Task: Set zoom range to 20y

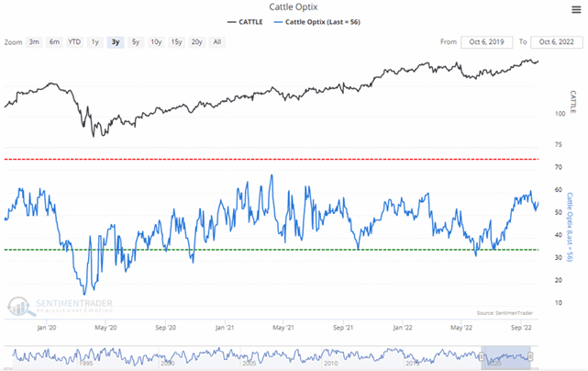Action: click(x=197, y=42)
